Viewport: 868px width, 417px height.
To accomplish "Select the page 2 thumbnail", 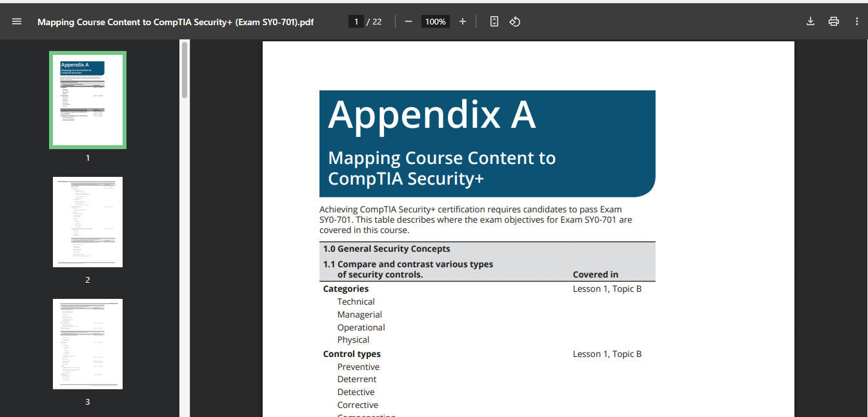I will click(87, 221).
